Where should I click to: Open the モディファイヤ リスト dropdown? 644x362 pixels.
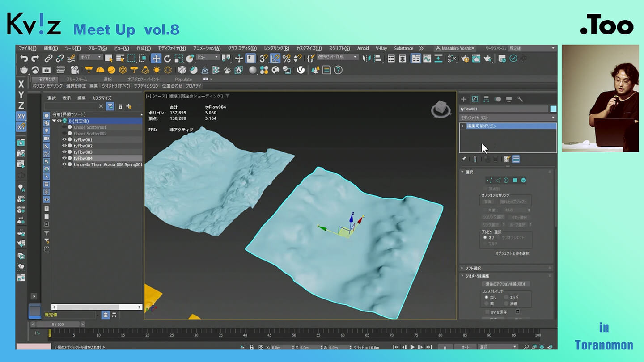508,118
